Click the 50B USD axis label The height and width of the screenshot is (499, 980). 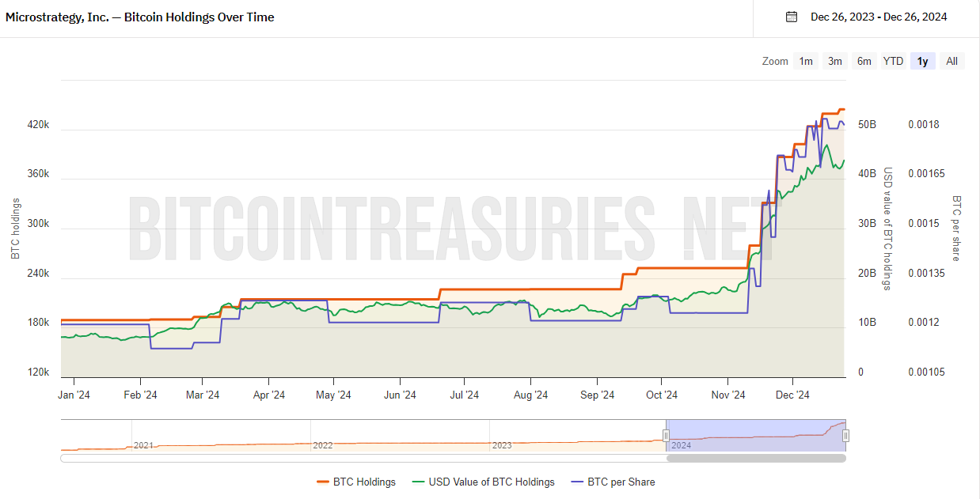867,125
